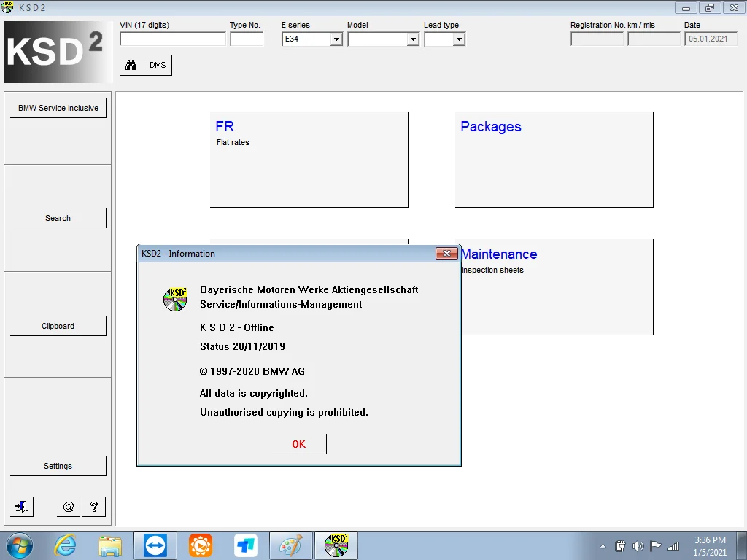The width and height of the screenshot is (747, 560).
Task: Click the Status 20/11/2019 text
Action: 242,346
